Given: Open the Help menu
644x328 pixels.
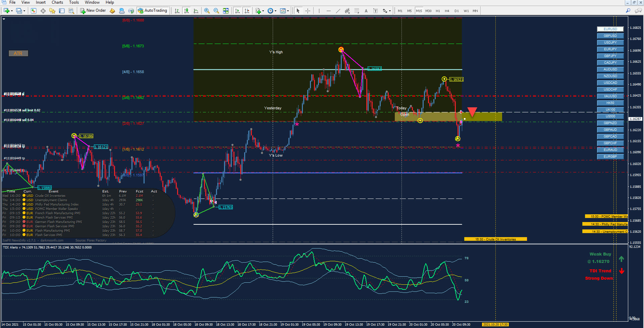Looking at the screenshot, I should pos(110,2).
